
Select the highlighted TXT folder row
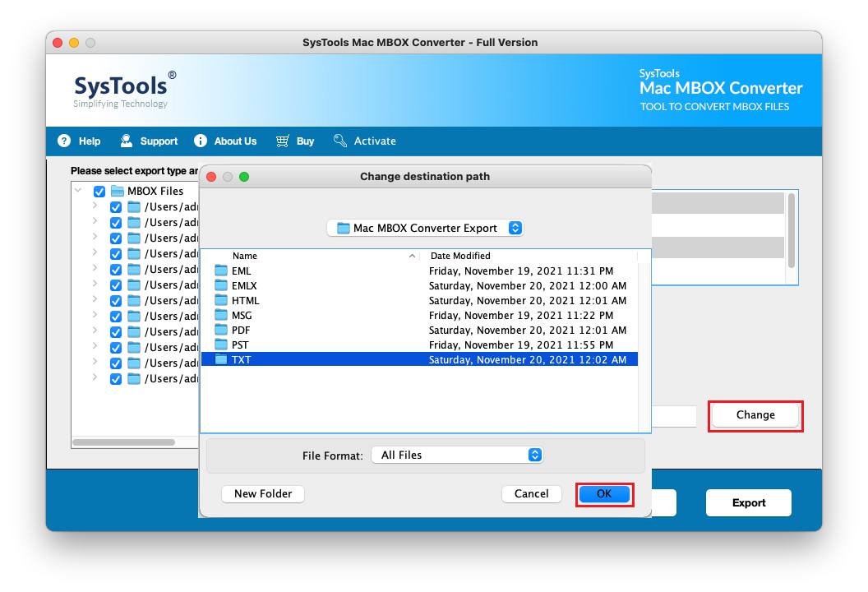pyautogui.click(x=419, y=359)
